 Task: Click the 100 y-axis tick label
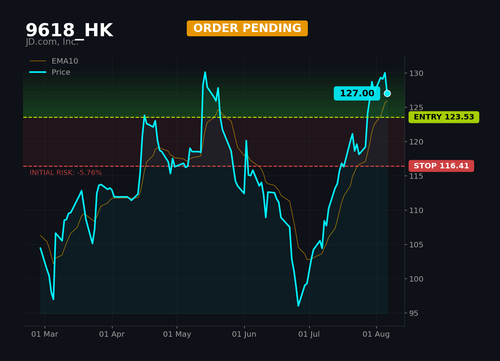tap(416, 279)
